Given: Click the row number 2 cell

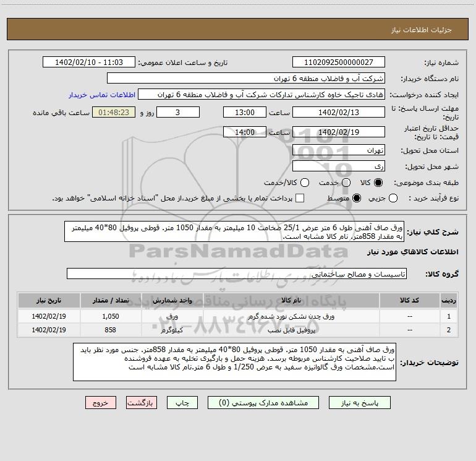Looking at the screenshot, I should tap(449, 330).
